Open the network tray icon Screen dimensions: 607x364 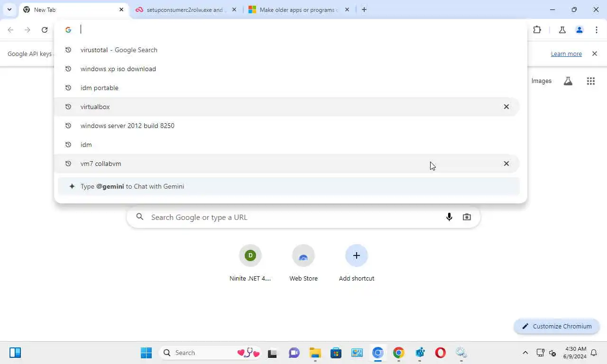[540, 353]
